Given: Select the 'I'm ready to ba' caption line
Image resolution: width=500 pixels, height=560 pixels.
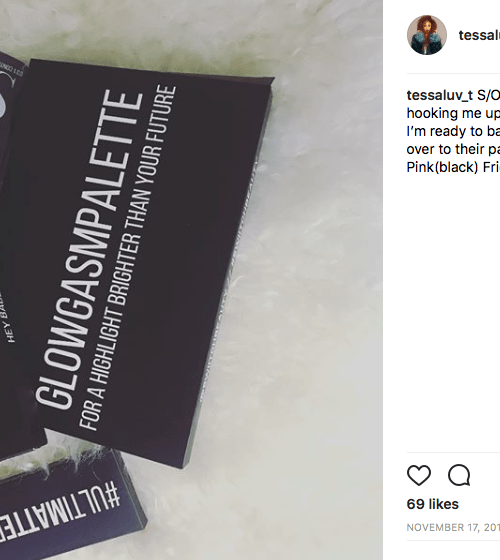Looking at the screenshot, I should (453, 131).
